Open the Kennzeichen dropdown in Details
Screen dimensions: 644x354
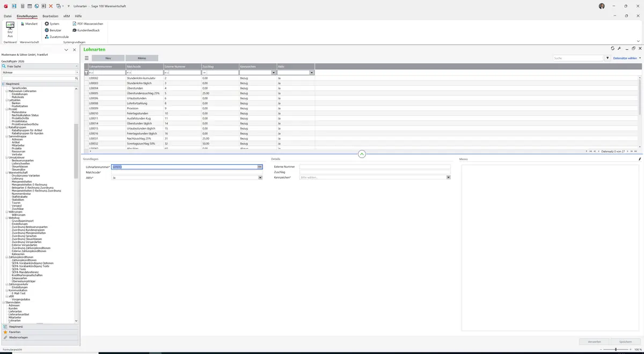point(449,178)
